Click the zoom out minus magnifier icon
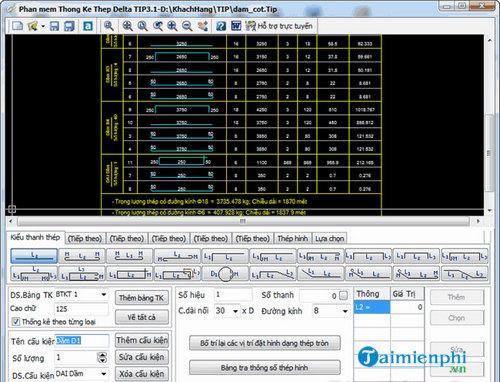Viewport: 500px width, 382px height. (x=187, y=26)
